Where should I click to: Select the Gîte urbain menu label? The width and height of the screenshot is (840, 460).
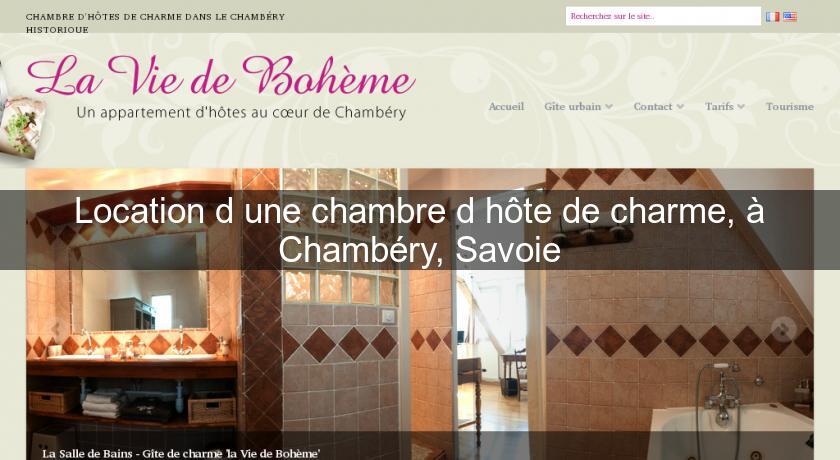573,107
